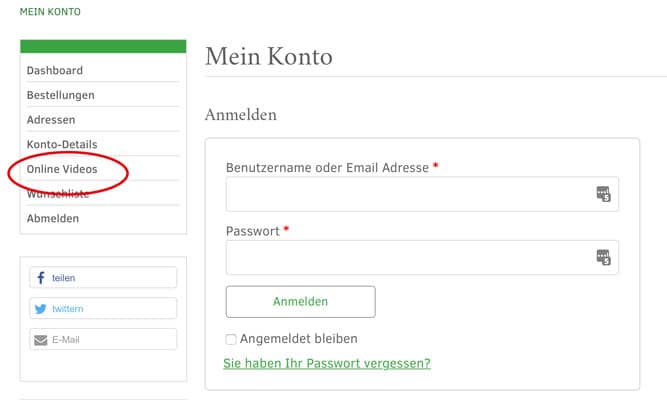
Task: Click the green Anmelden button
Action: [x=300, y=302]
